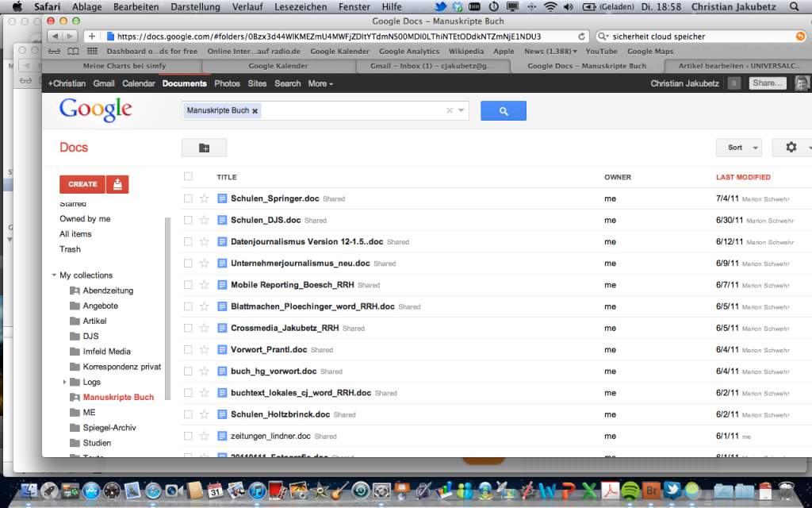Viewport: 812px width, 508px height.
Task: Open the Spiegel-Archiv collection
Action: point(109,428)
